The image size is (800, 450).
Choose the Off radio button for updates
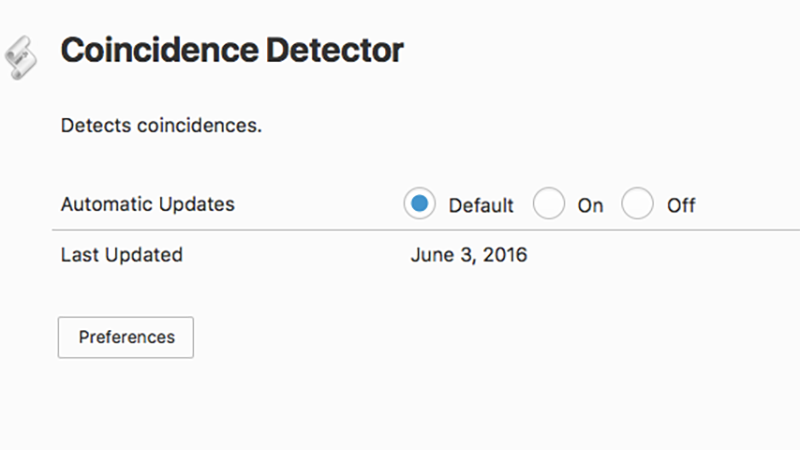pyautogui.click(x=637, y=204)
